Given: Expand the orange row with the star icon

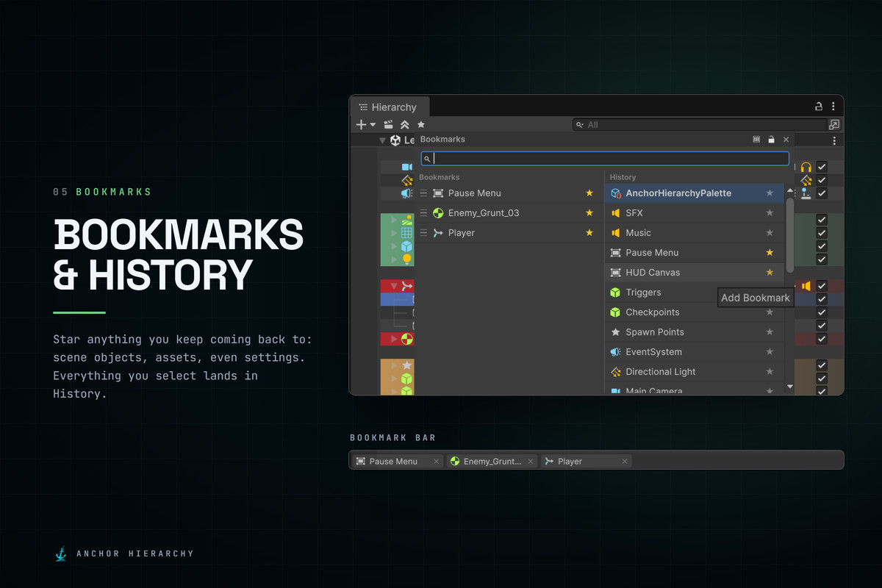Looking at the screenshot, I should pos(395,365).
